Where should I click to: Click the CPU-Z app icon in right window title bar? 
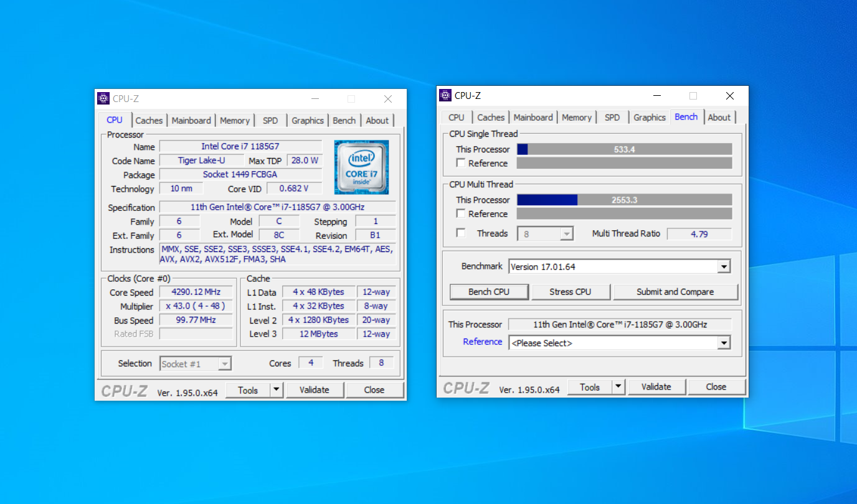[445, 95]
